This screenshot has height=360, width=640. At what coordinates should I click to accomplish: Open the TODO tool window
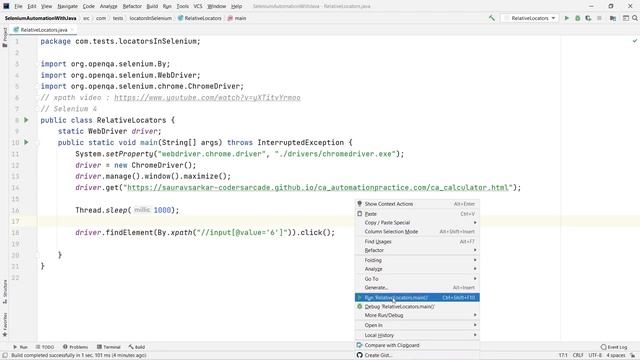[45, 347]
